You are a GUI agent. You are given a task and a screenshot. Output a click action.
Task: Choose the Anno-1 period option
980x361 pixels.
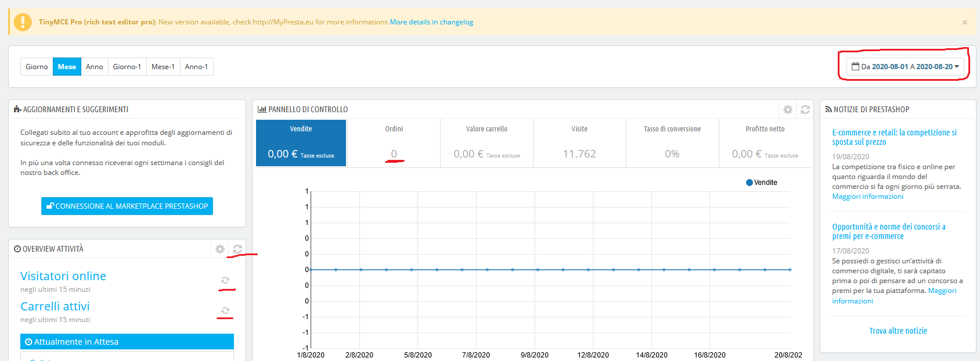pos(196,67)
